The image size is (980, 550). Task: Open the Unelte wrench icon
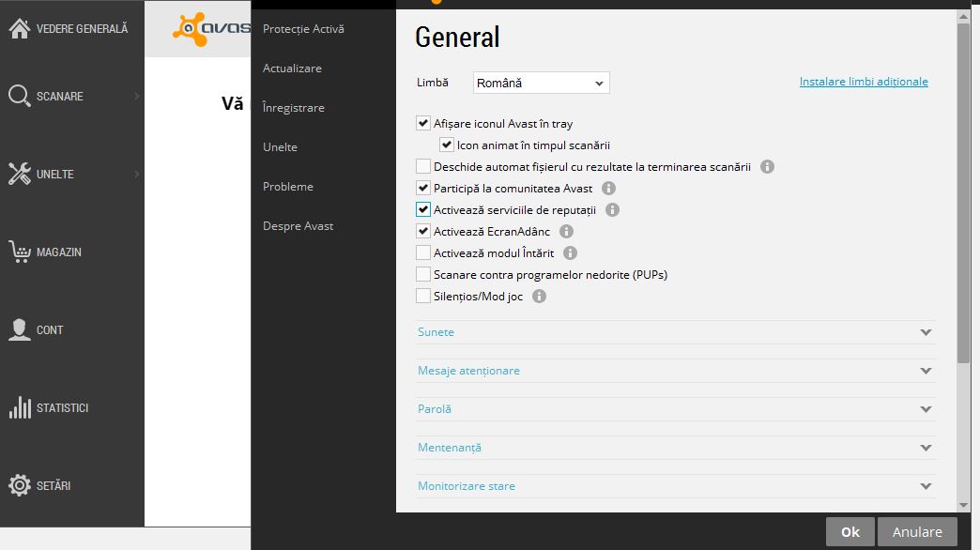click(x=20, y=174)
